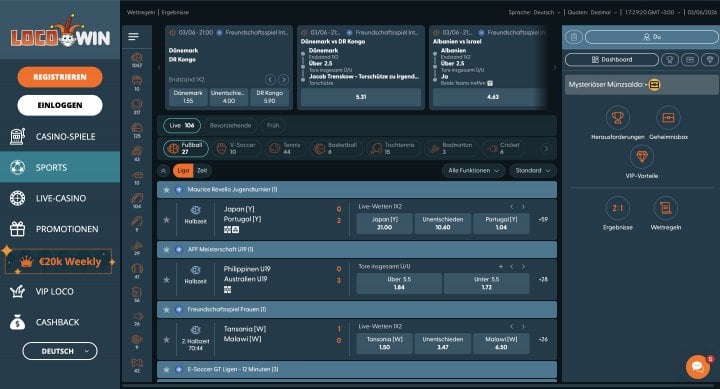Screen dimensions: 720x389
Task: Click the chest icon next to Dashboard
Action: point(690,60)
